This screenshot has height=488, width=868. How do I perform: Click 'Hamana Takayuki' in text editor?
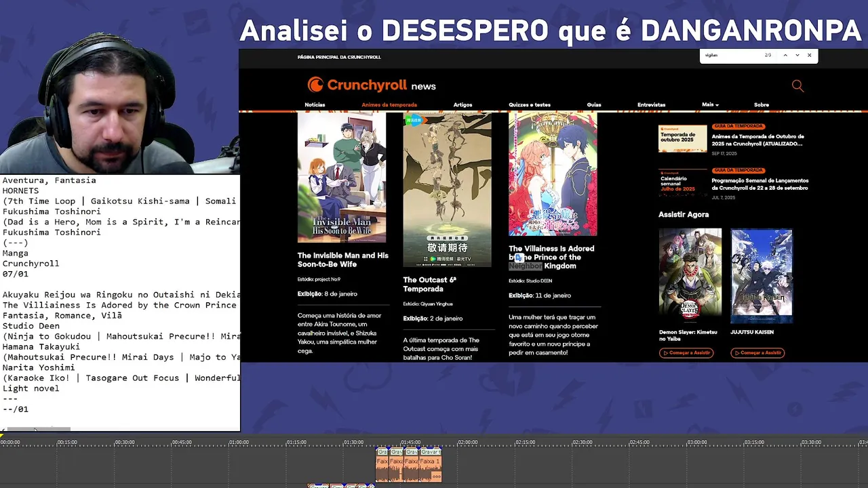pos(41,346)
